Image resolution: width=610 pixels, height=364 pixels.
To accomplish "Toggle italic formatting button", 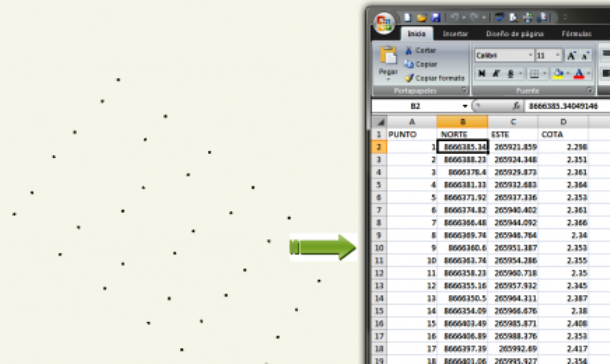I will [496, 74].
